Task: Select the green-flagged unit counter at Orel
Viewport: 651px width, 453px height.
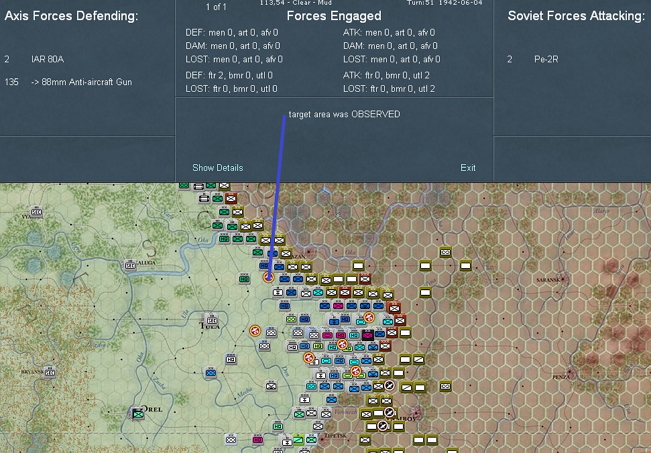Action: 138,414
